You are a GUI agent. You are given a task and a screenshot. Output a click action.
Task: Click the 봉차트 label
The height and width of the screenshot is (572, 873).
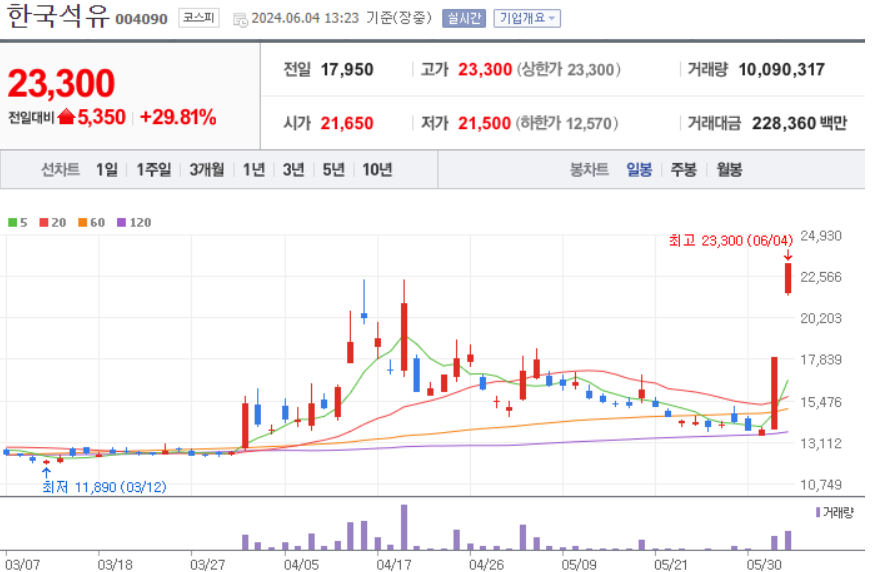589,169
